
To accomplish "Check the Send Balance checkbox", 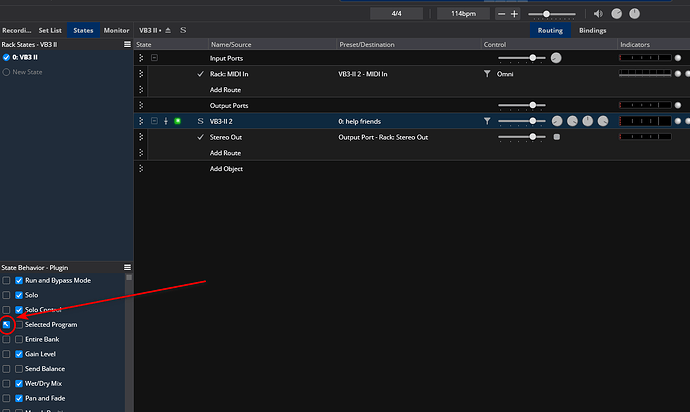I will (x=19, y=369).
